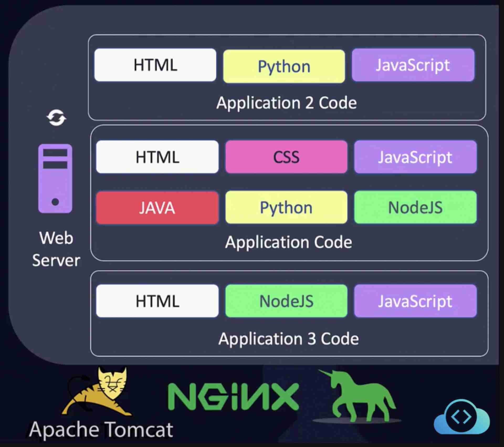Screen dimensions: 504x447
Task: Click the 'Application 3 Code' label
Action: tap(288, 339)
